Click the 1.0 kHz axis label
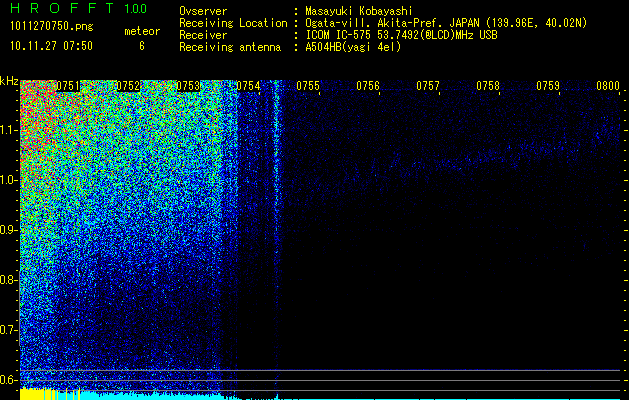The image size is (629, 400). [x=9, y=180]
